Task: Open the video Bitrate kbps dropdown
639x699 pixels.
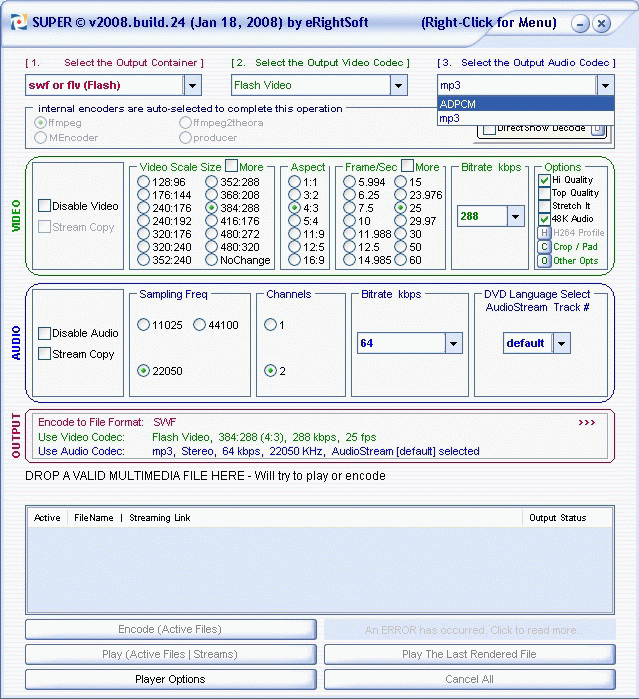Action: [x=515, y=217]
